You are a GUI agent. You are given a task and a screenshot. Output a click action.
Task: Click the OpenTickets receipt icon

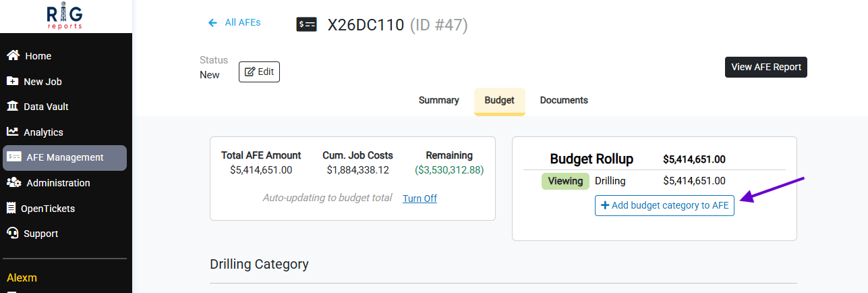(x=11, y=208)
